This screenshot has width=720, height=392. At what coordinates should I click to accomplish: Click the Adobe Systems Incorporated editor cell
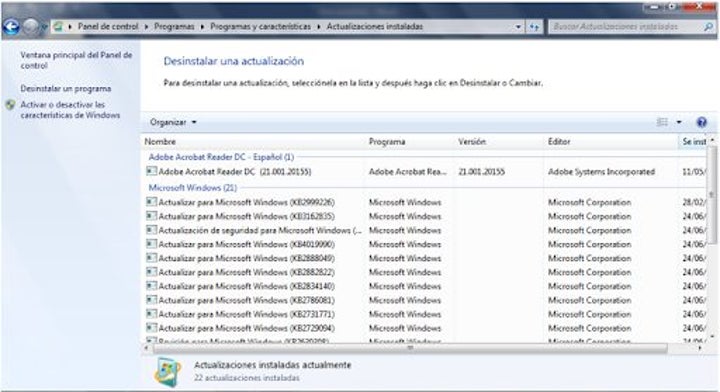pyautogui.click(x=601, y=172)
